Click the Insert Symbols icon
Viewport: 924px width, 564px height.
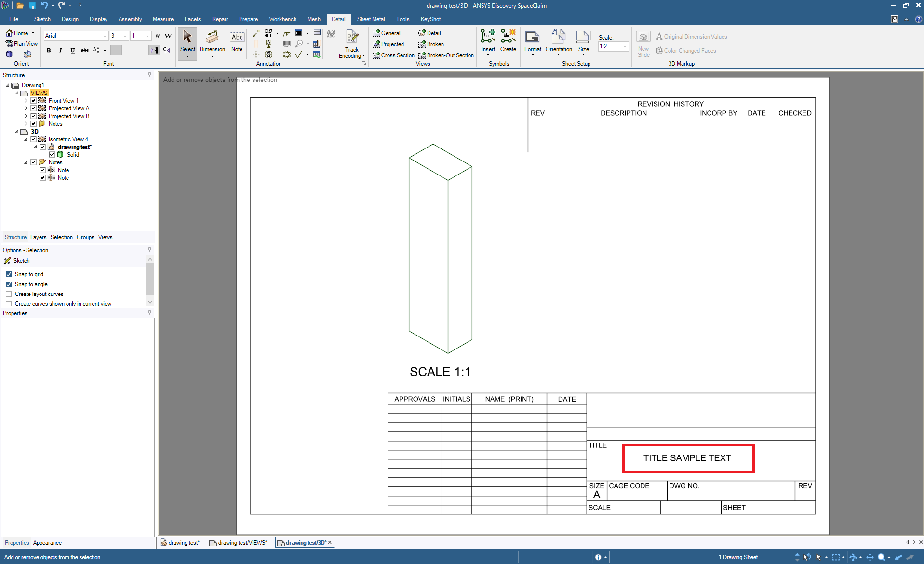point(488,40)
